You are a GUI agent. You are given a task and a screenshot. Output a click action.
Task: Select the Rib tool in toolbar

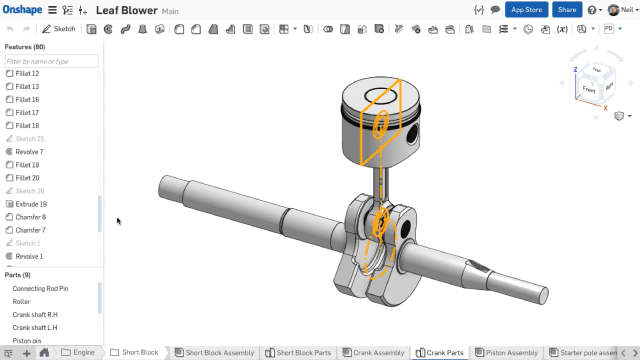[x=230, y=29]
